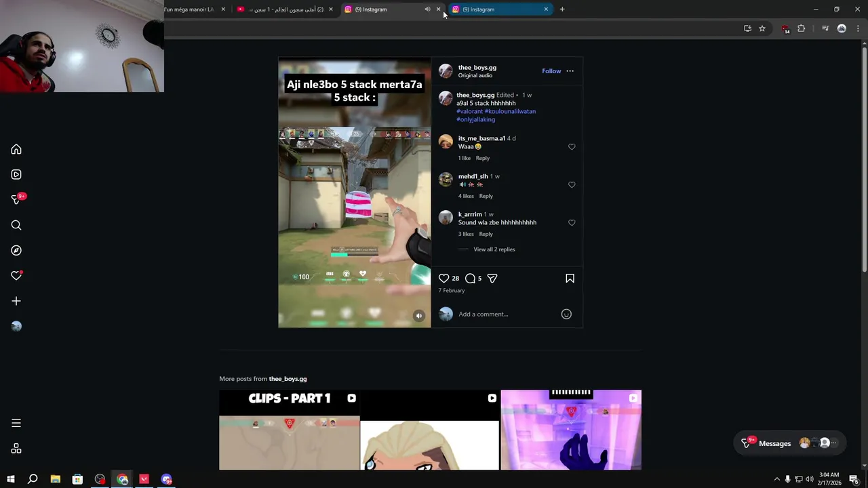Close the first (9) Instagram tab
Screen dimensions: 868x488
coord(438,9)
